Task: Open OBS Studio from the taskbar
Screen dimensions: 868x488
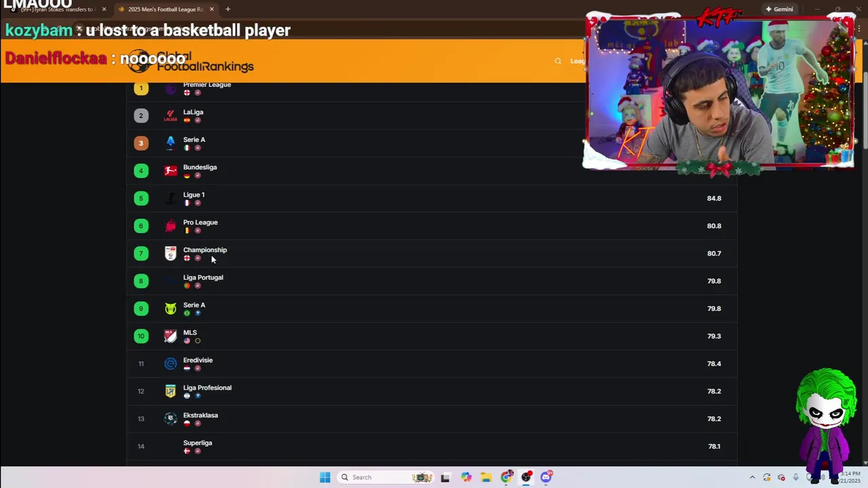Action: point(526,477)
